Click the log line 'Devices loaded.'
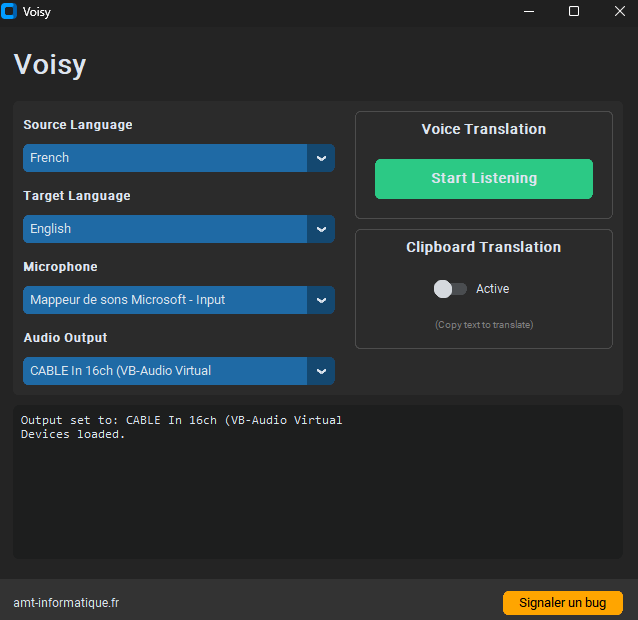Viewport: 638px width, 620px height. point(73,434)
